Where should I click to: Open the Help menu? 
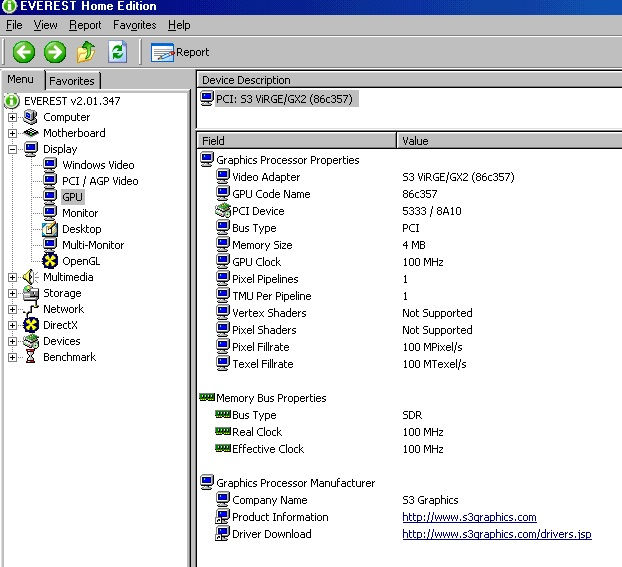coord(179,25)
